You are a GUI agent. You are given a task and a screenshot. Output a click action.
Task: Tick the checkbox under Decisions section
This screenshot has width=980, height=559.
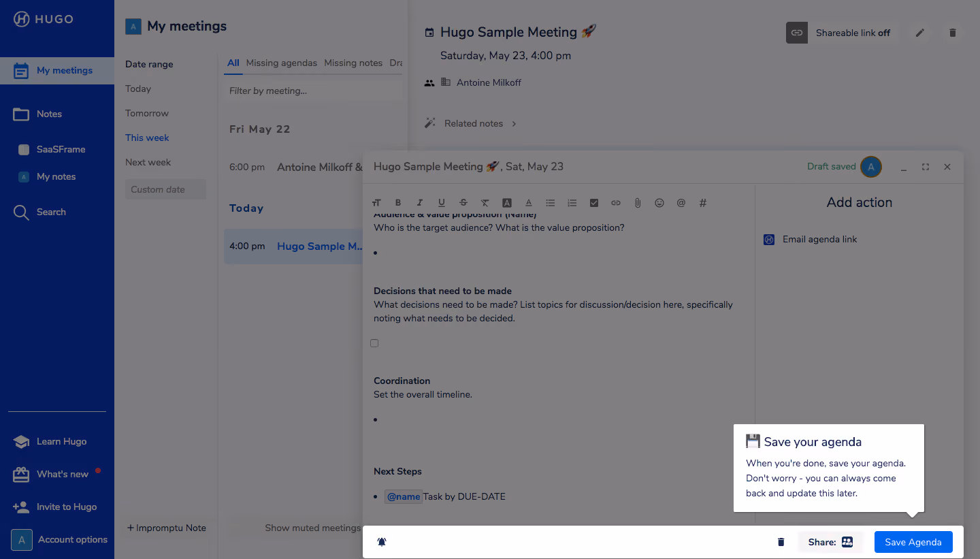click(374, 343)
